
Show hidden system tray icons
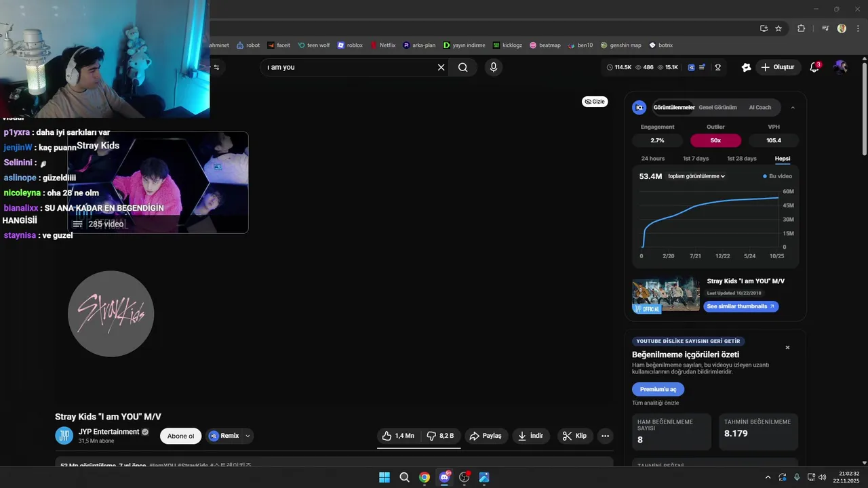(x=768, y=477)
